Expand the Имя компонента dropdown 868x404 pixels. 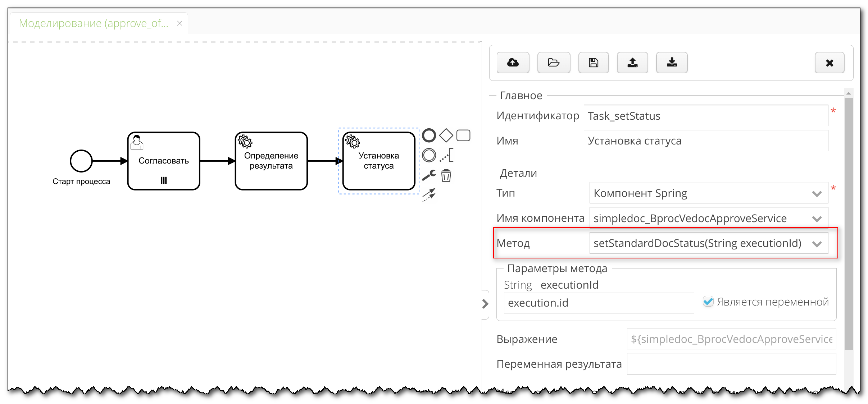817,218
